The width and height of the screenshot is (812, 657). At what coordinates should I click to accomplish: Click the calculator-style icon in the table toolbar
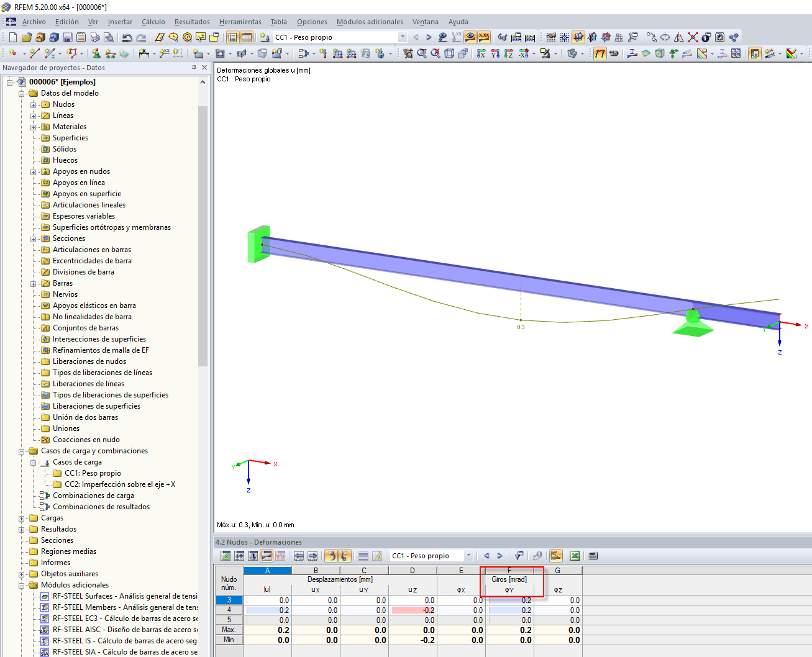[x=593, y=556]
